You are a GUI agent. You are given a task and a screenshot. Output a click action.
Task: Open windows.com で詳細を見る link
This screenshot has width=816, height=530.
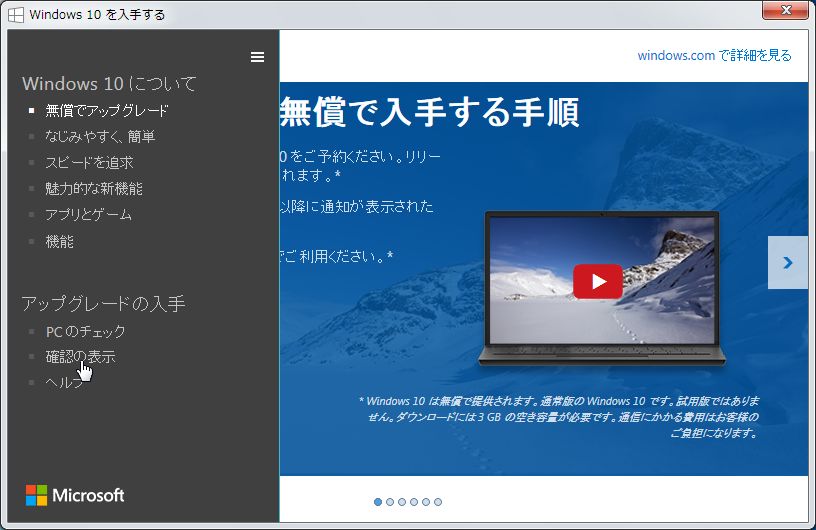(714, 55)
